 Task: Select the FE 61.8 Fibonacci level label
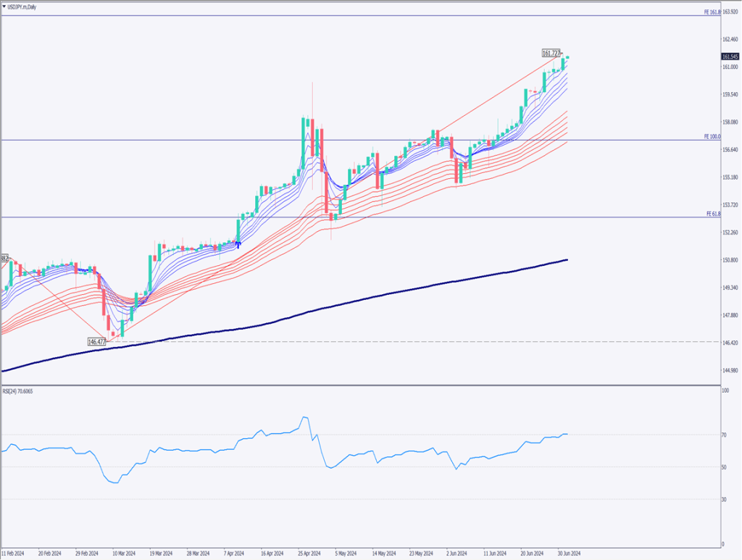point(713,214)
